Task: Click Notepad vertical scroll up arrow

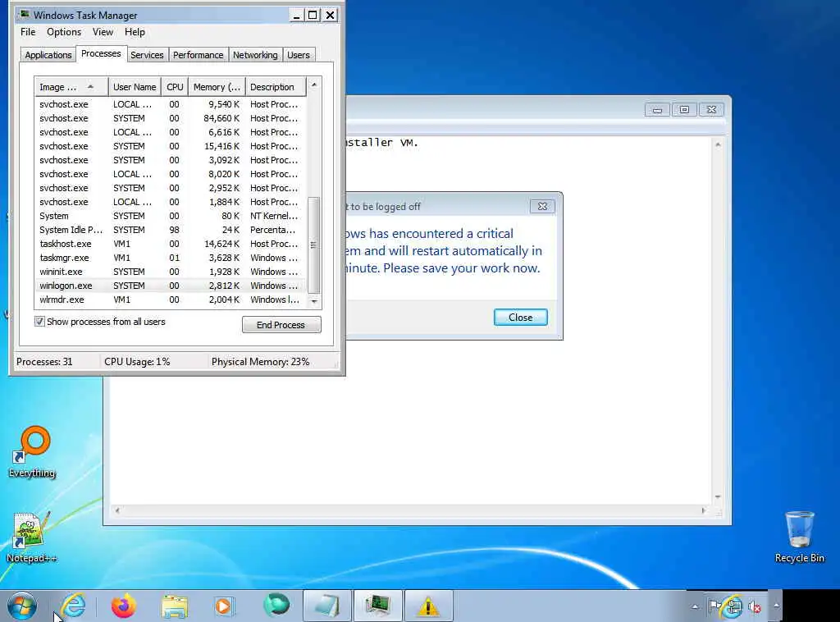Action: pos(718,144)
